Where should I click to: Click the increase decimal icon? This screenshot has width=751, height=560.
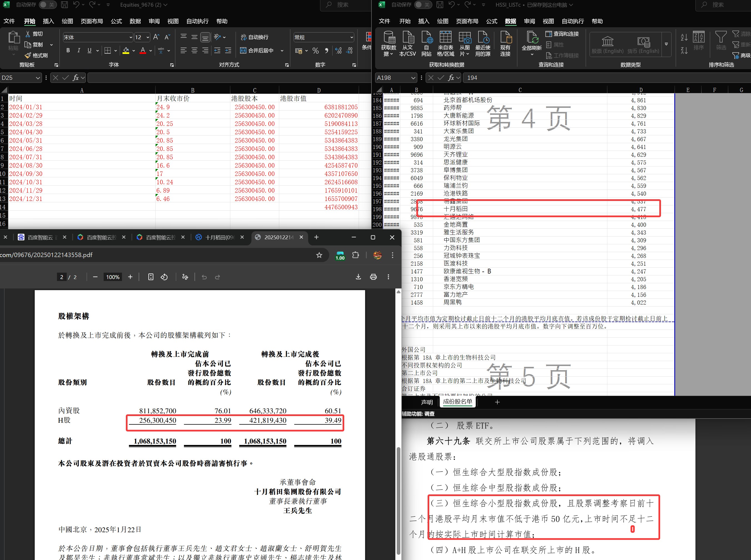coord(338,51)
